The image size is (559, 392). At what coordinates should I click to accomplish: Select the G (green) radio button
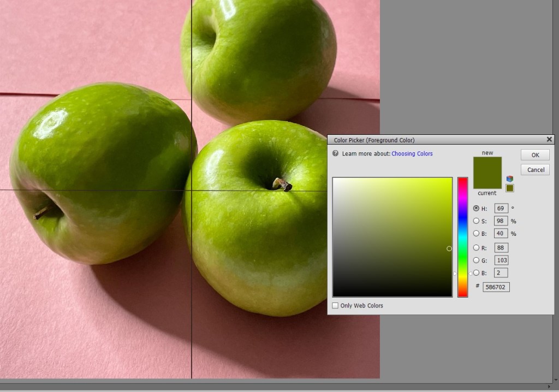pyautogui.click(x=476, y=260)
